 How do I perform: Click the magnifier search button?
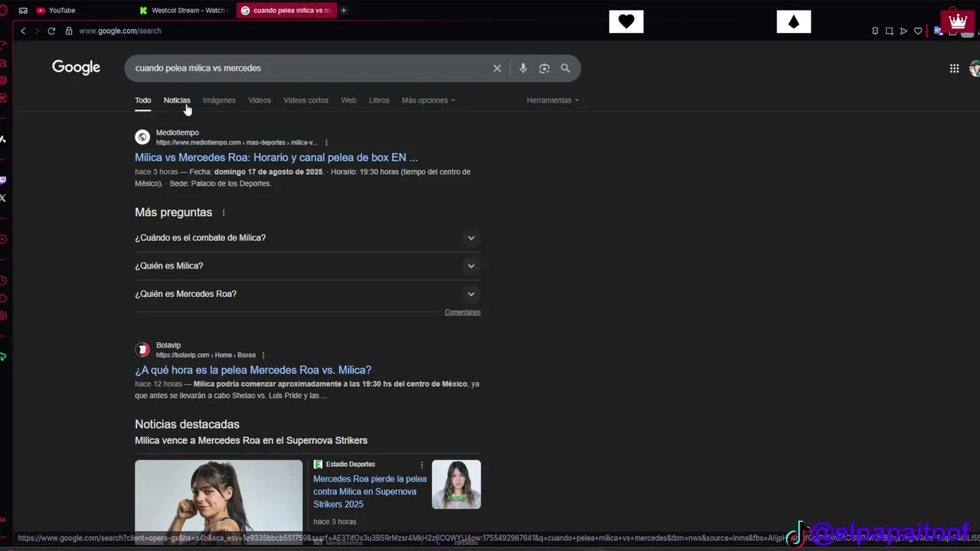pos(565,68)
